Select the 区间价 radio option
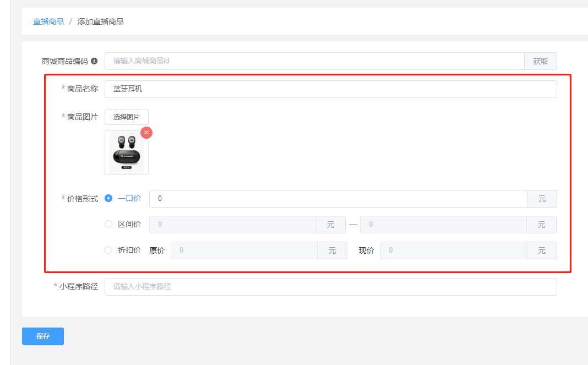This screenshot has width=588, height=365. 108,224
